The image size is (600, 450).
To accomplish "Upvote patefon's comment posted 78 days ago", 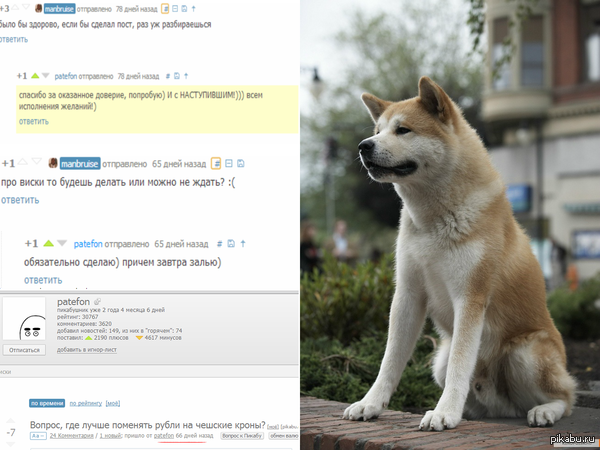I will [35, 76].
